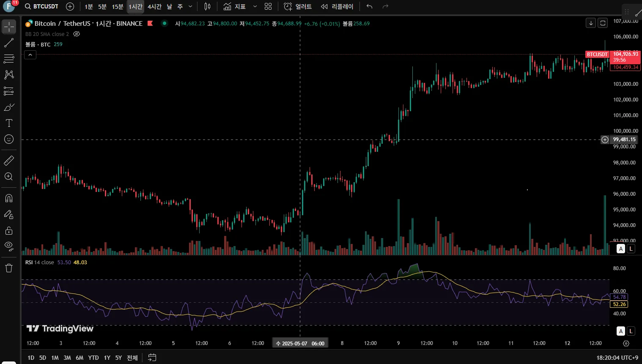Toggle log scale L on price pane
Viewport: 642px width, 364px height.
pyautogui.click(x=631, y=249)
